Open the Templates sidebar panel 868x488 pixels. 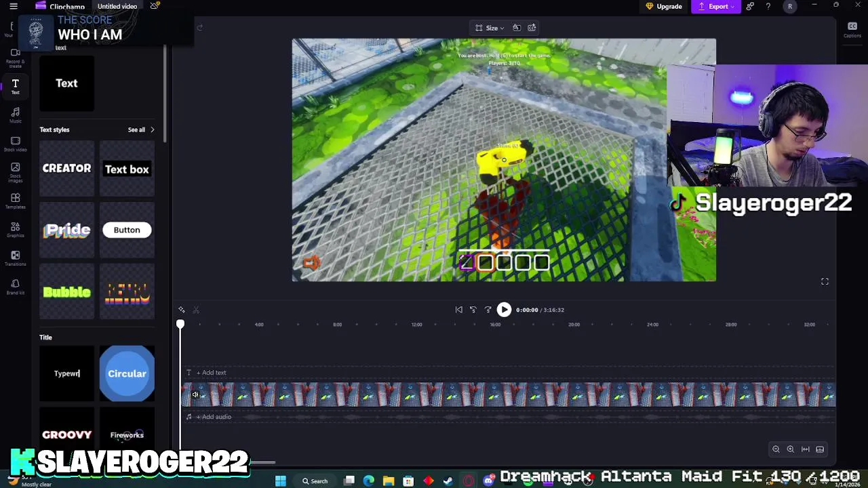[x=15, y=201]
